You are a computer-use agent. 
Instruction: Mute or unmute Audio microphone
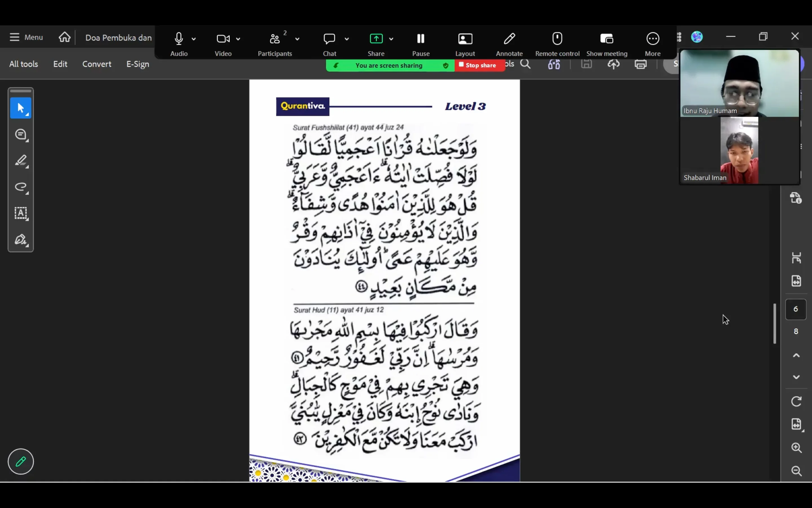pos(179,44)
